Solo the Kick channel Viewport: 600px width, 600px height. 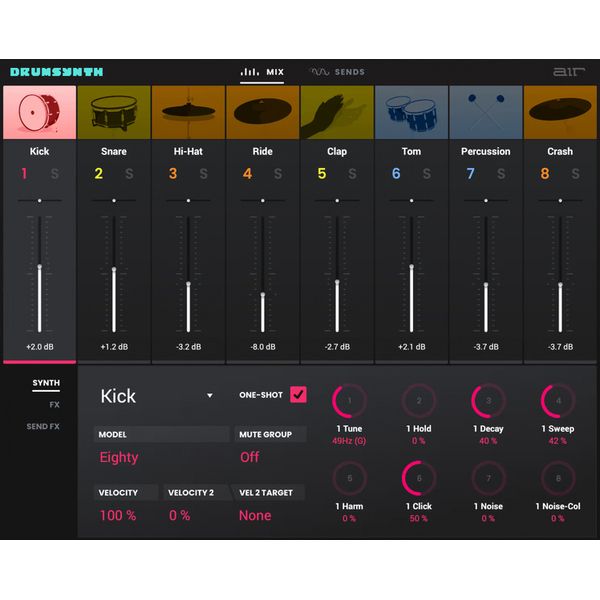point(55,174)
